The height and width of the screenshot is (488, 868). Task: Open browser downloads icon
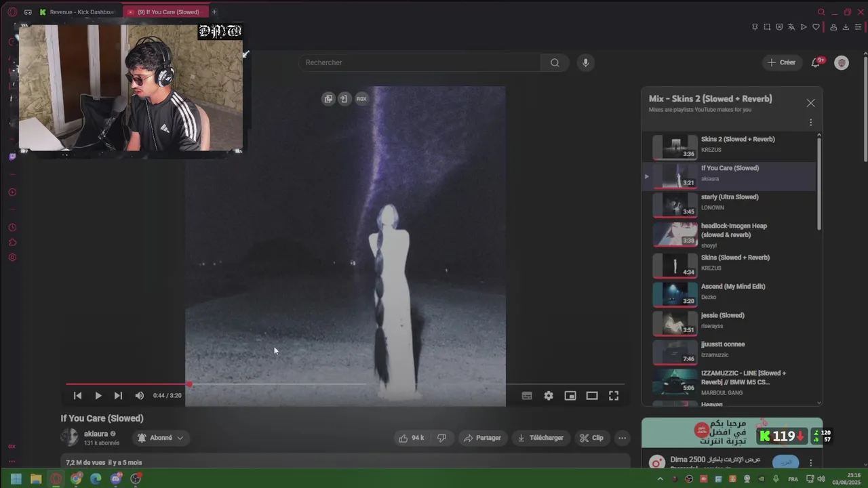846,27
